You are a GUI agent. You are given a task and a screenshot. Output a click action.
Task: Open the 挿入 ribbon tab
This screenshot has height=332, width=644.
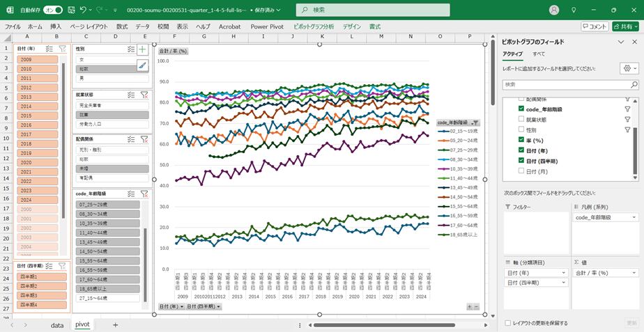[x=56, y=26]
